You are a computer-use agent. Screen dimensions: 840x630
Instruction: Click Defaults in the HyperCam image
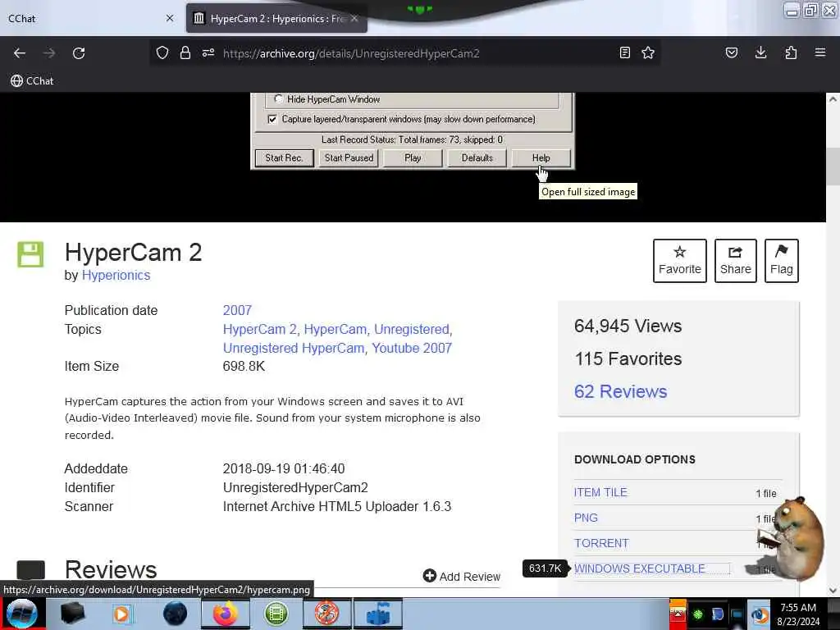[x=477, y=158]
